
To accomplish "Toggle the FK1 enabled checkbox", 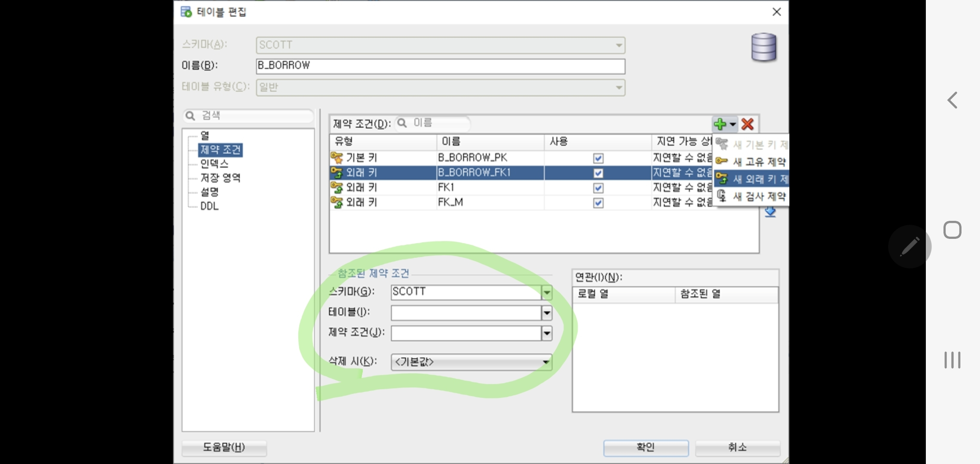I will coord(598,188).
